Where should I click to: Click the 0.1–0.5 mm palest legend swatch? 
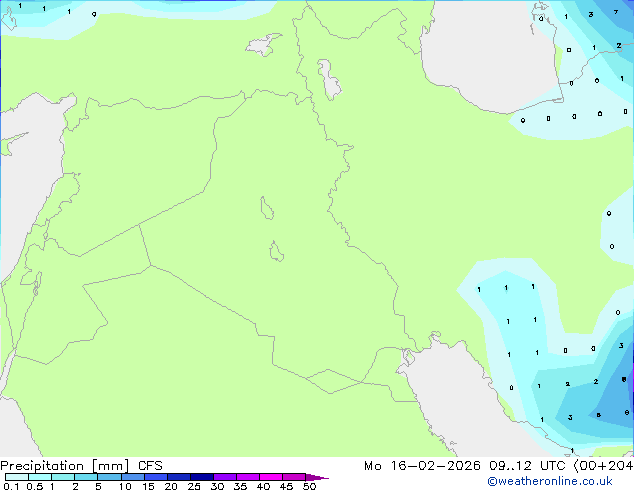[17, 477]
